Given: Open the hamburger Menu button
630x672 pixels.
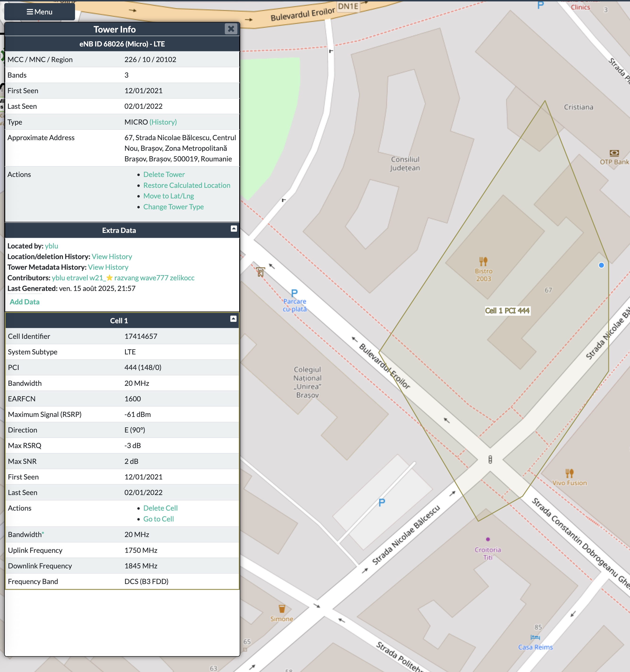Looking at the screenshot, I should point(40,12).
